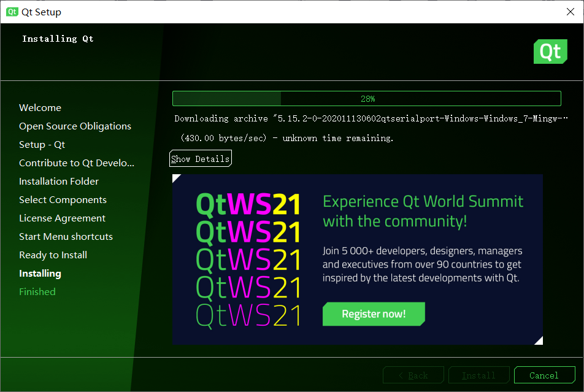Select the License Agreement step

[x=62, y=218]
